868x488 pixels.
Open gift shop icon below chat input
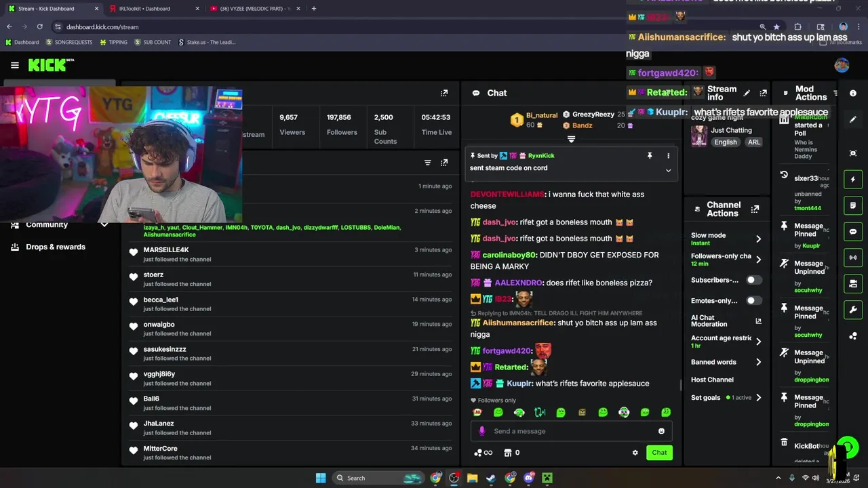507,453
